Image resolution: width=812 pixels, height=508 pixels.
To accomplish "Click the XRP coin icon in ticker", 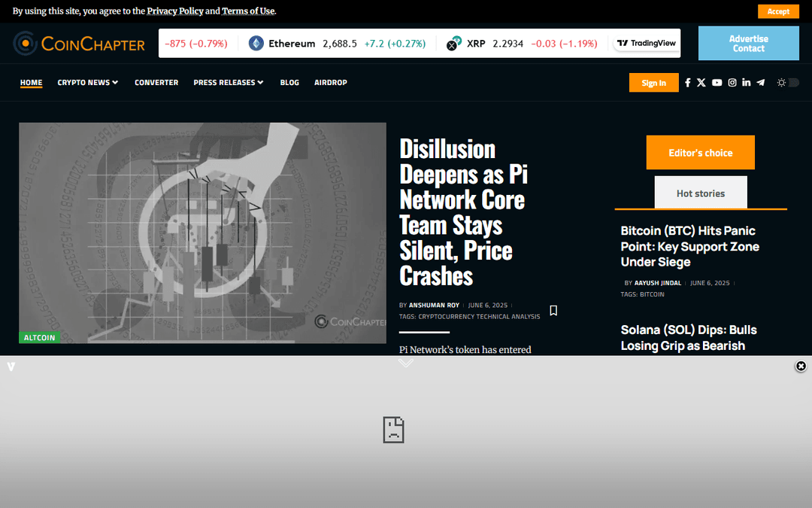I will pyautogui.click(x=454, y=43).
